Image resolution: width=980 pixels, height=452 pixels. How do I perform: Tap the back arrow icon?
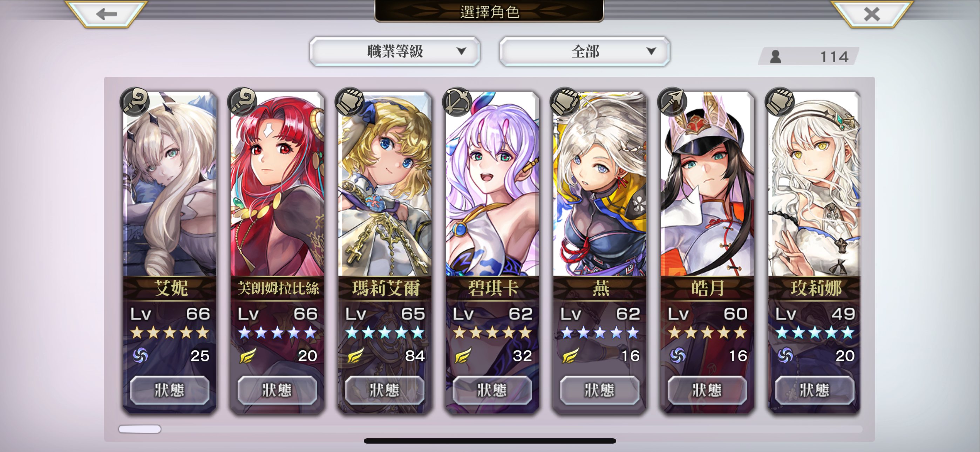pyautogui.click(x=106, y=14)
